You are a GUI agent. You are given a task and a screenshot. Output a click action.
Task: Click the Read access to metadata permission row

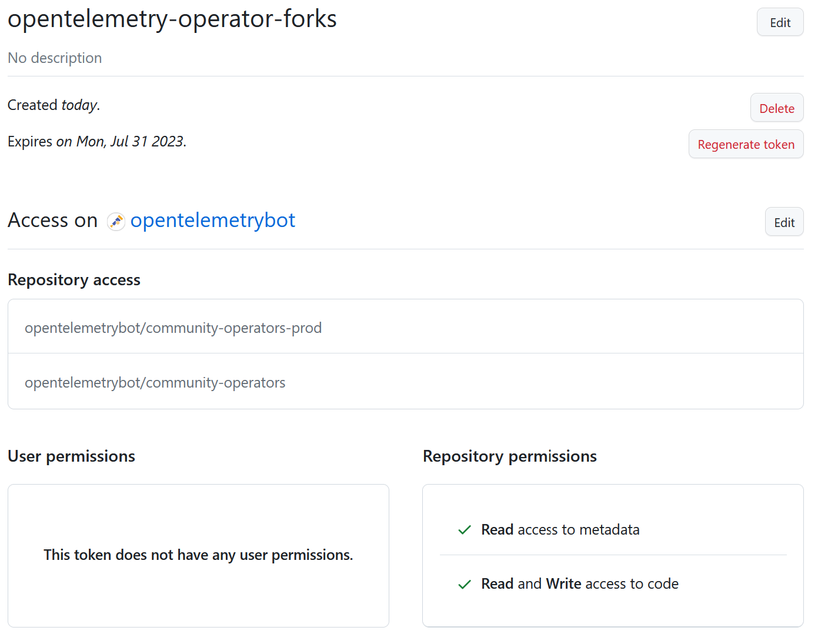pos(560,530)
